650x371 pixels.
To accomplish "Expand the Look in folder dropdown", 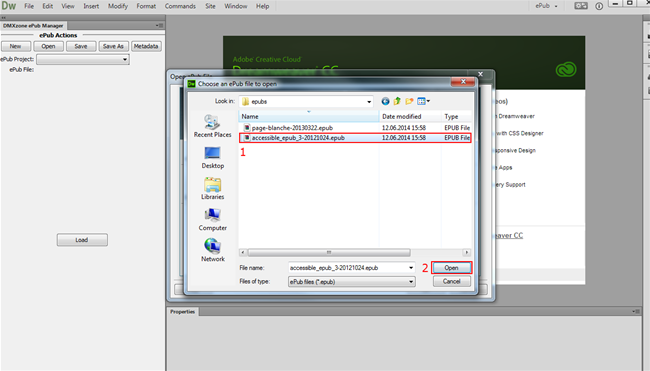I will coord(369,102).
